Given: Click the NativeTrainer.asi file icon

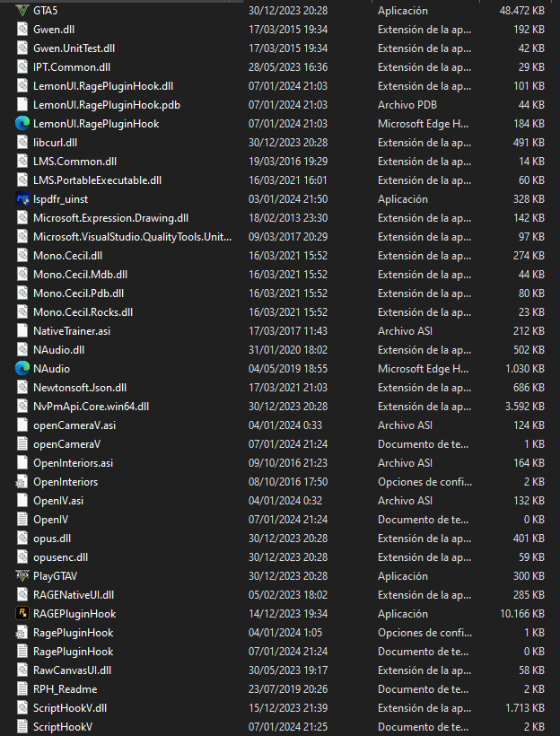Looking at the screenshot, I should 22,331.
